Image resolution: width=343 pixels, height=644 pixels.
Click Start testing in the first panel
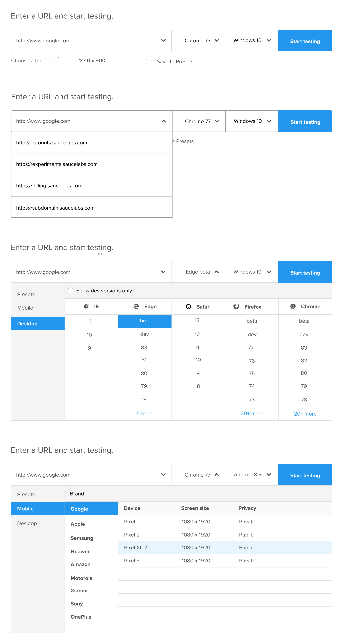(x=305, y=41)
